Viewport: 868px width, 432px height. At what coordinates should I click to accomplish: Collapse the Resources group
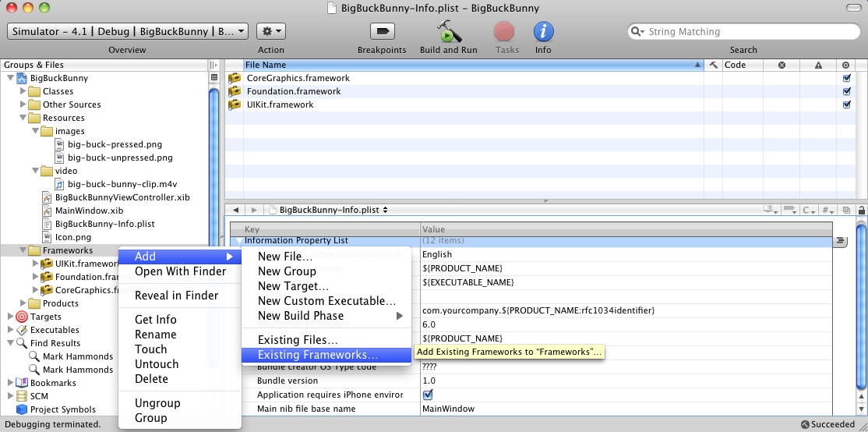click(23, 118)
